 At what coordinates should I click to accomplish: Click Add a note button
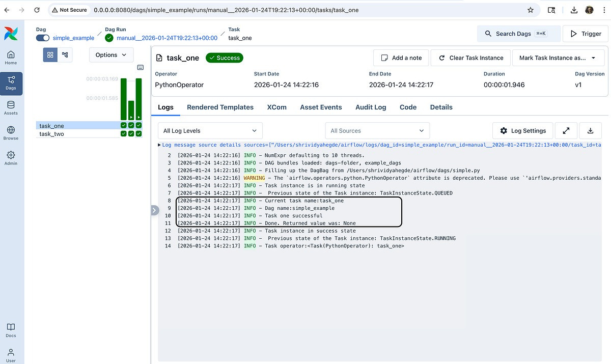pyautogui.click(x=401, y=58)
